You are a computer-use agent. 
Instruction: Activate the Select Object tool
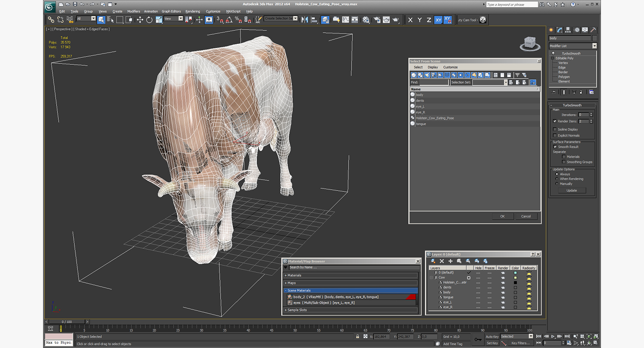coord(101,20)
